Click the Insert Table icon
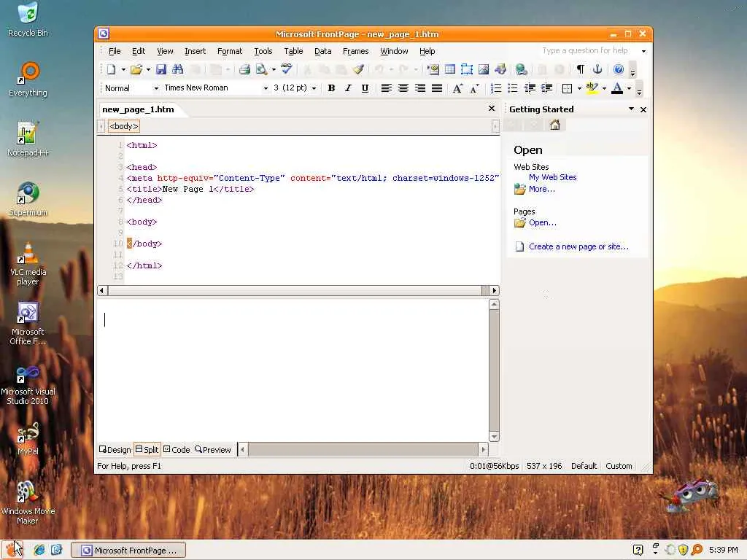The image size is (747, 560). point(449,69)
